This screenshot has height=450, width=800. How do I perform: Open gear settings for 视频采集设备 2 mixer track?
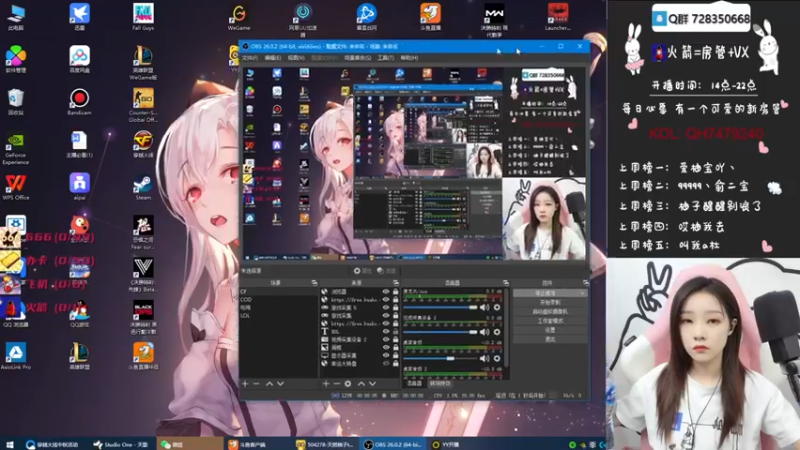(x=497, y=332)
